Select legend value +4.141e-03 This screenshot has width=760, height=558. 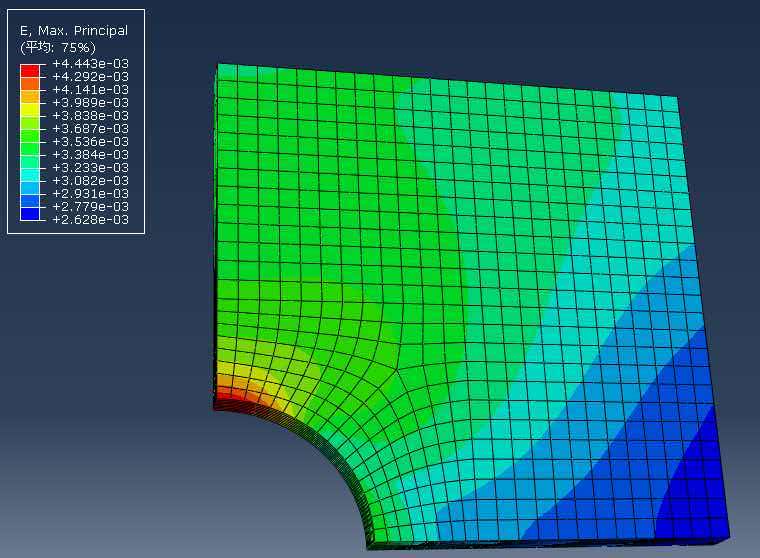point(90,90)
